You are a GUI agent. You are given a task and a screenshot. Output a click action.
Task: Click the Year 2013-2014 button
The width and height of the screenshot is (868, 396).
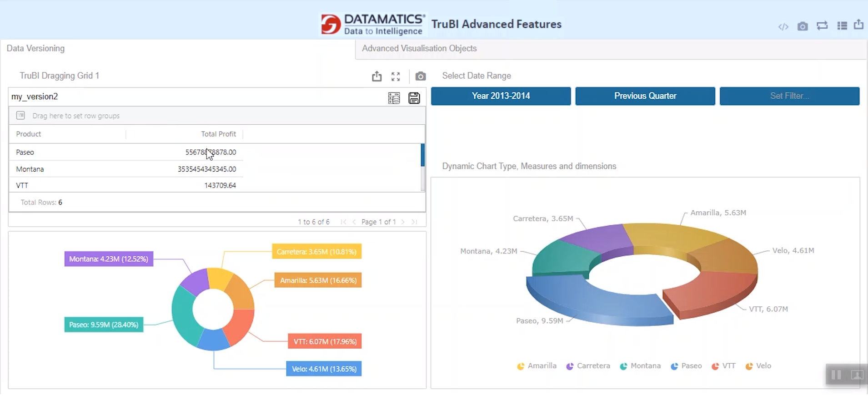click(501, 96)
